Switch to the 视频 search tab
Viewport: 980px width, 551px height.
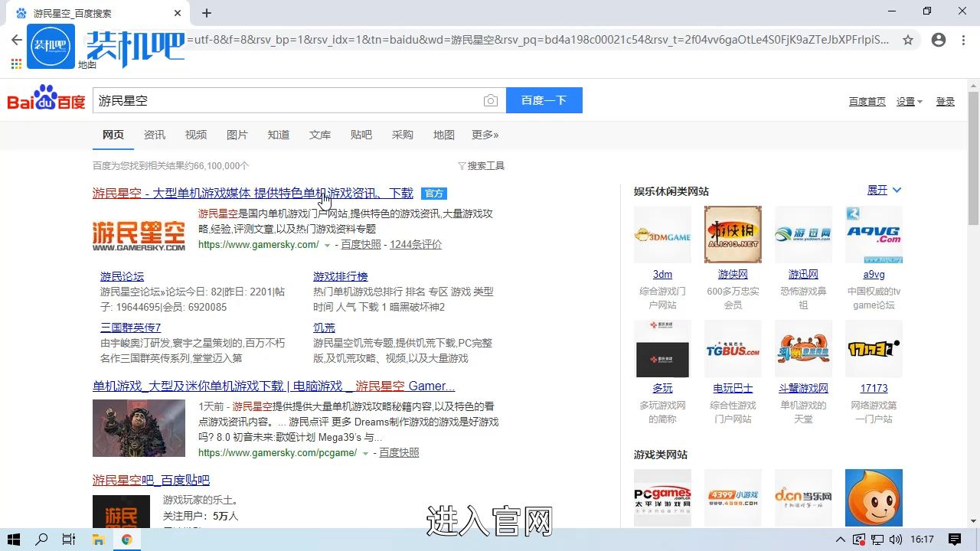(196, 135)
